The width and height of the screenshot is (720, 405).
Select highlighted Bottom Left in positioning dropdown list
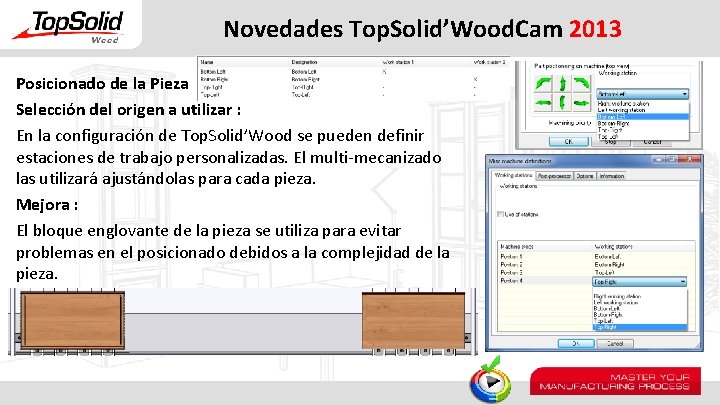[x=643, y=117]
